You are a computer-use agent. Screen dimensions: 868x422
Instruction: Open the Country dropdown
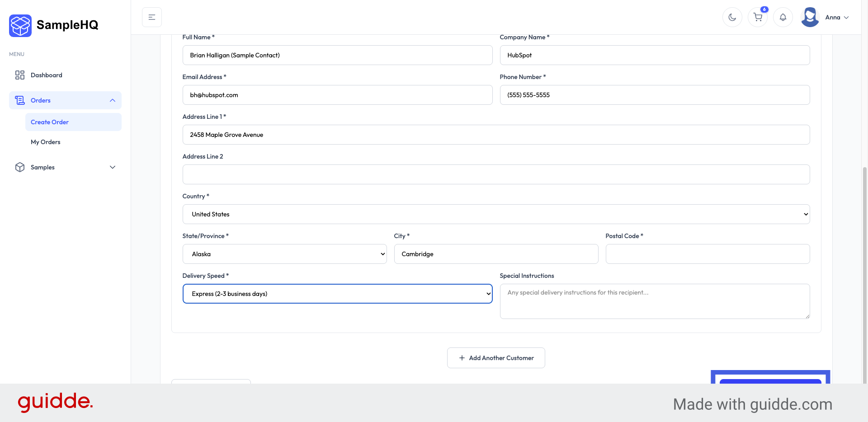pyautogui.click(x=495, y=214)
